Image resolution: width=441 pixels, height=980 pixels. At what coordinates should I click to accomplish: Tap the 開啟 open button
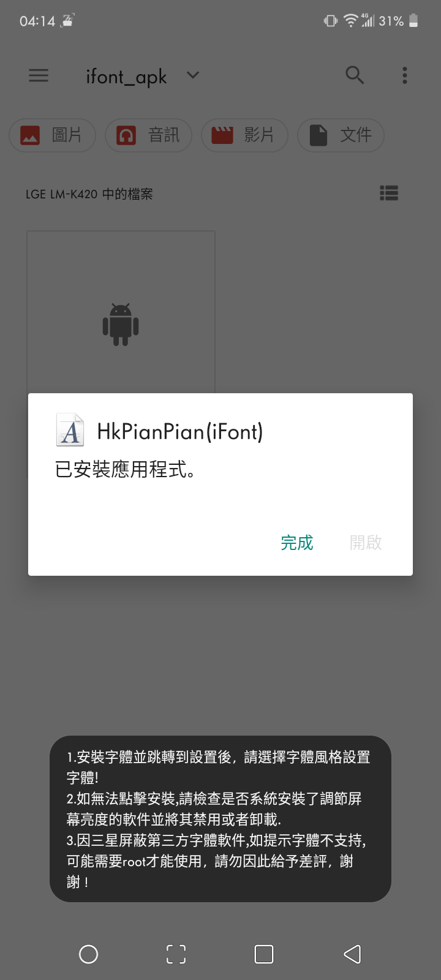[x=366, y=543]
